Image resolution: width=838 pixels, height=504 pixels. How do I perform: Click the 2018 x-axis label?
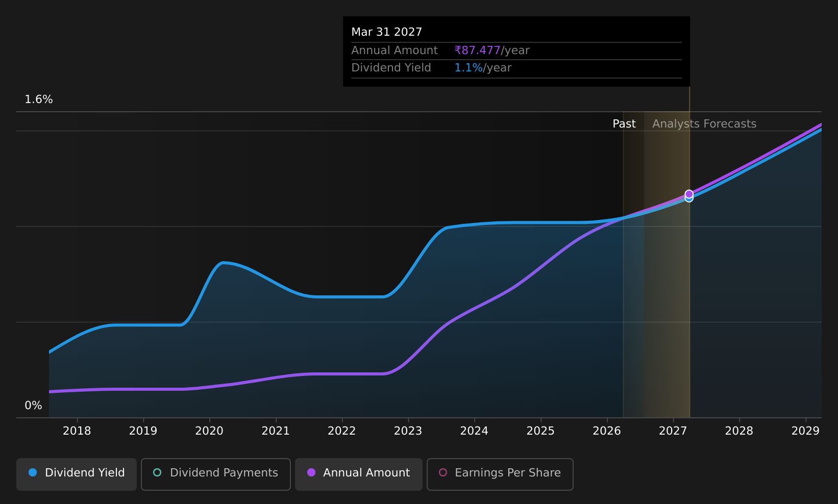tap(77, 431)
